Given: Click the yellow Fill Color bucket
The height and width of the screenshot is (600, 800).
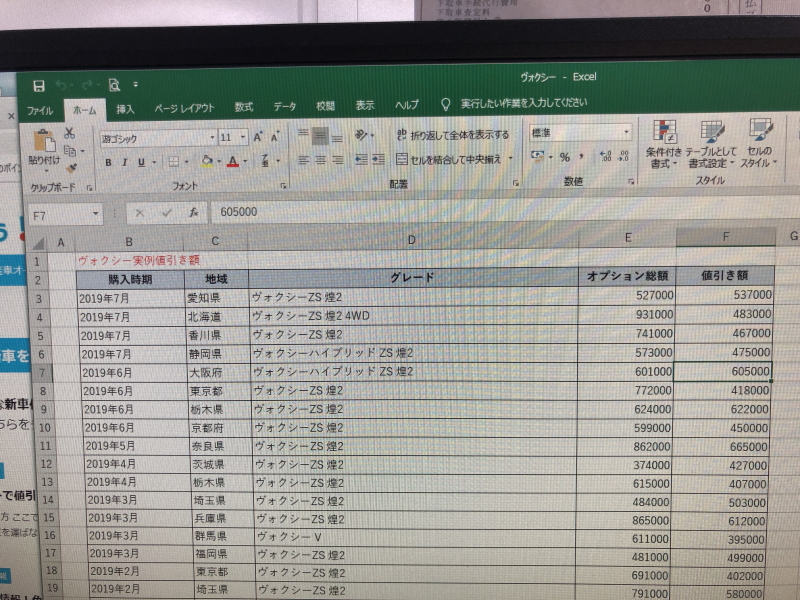Looking at the screenshot, I should [x=207, y=162].
